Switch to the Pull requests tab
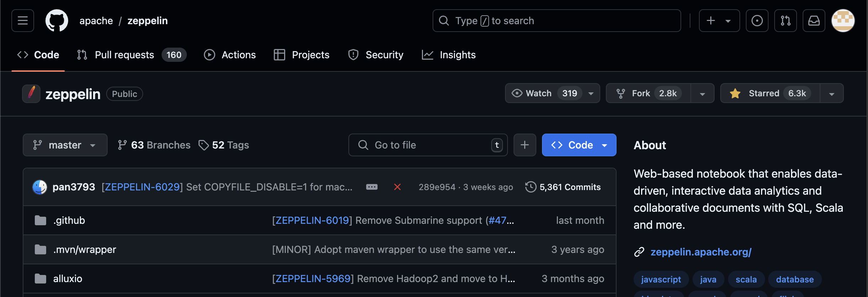Image resolution: width=868 pixels, height=297 pixels. point(132,55)
